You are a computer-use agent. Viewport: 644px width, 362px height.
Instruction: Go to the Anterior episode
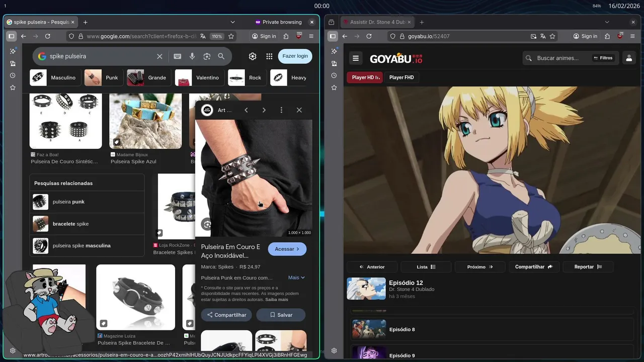click(x=372, y=267)
